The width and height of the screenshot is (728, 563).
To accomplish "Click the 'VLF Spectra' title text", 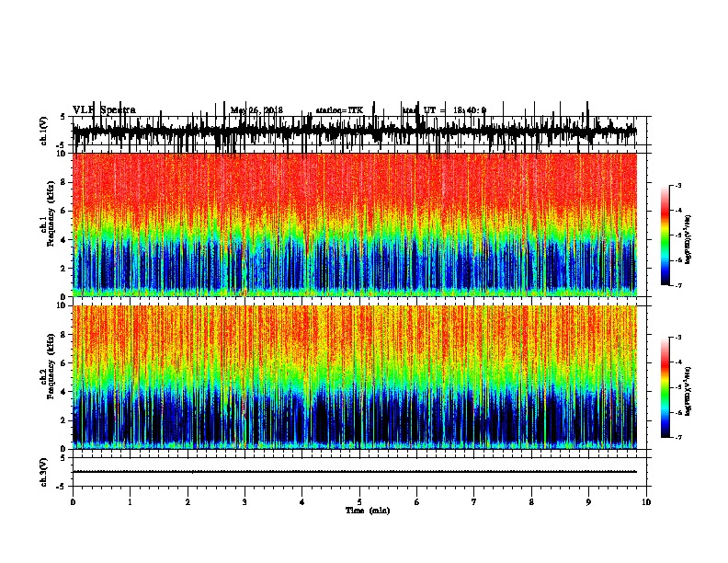I will (x=104, y=110).
